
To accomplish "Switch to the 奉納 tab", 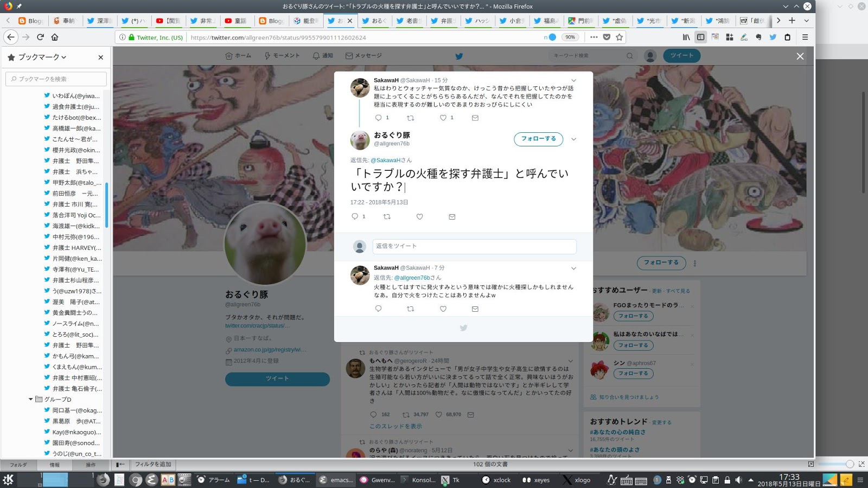I will [x=65, y=21].
